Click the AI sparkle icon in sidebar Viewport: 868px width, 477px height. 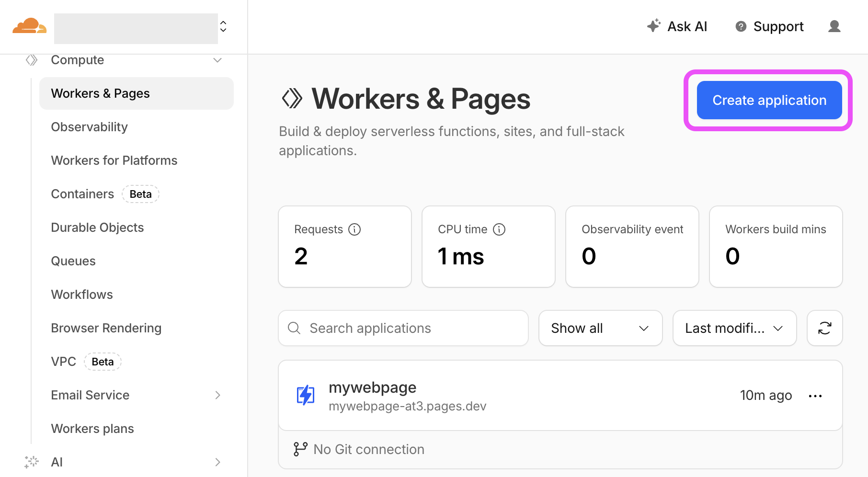[31, 462]
